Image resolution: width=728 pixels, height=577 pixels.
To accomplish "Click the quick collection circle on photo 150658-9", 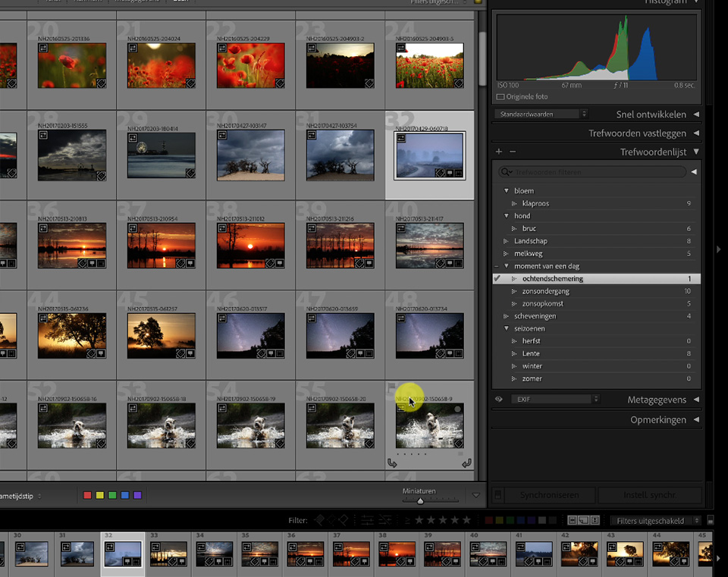I will click(x=458, y=409).
